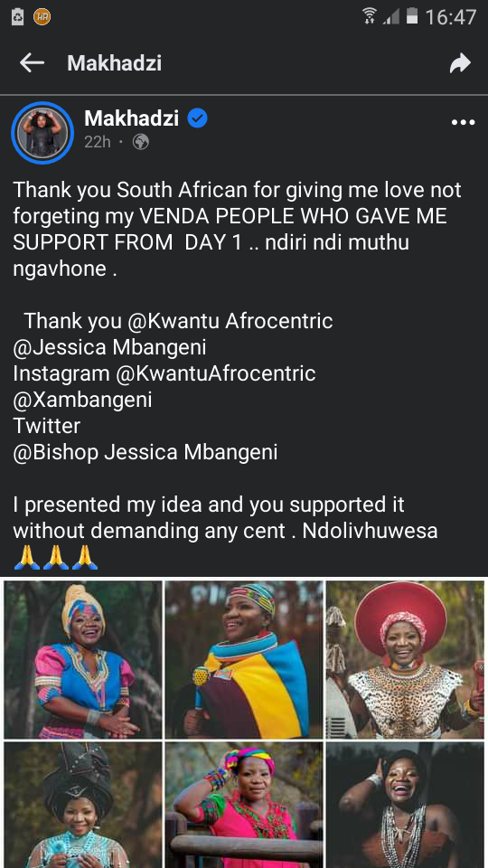488x868 pixels.
Task: Open the photo with the beaded necklace, laughing
Action: coord(405,805)
